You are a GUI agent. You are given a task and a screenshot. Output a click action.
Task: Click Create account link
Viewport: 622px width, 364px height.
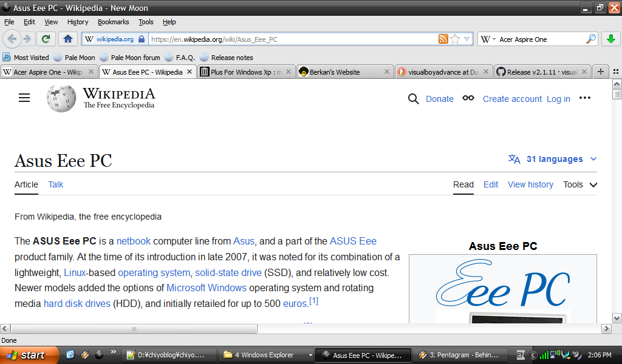[512, 99]
